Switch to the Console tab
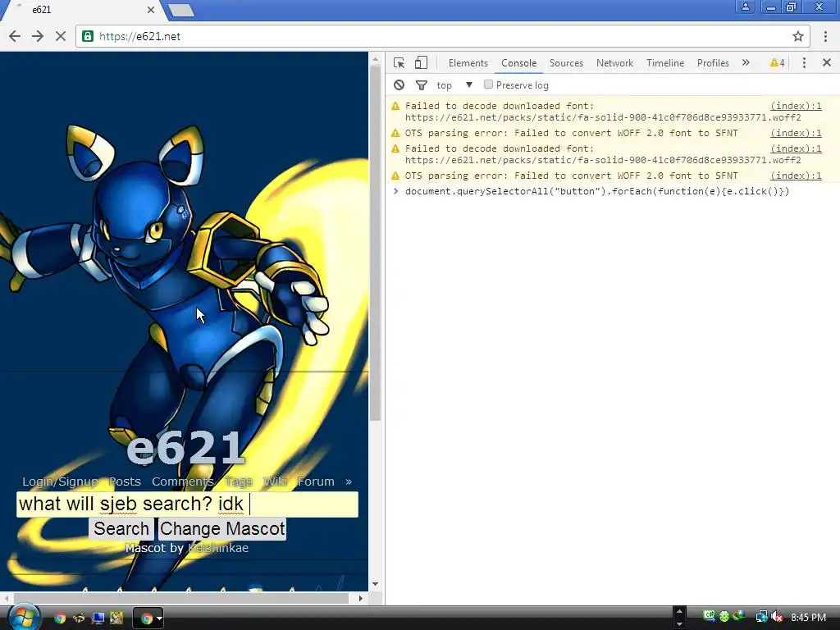Viewport: 840px width, 630px height. (518, 62)
